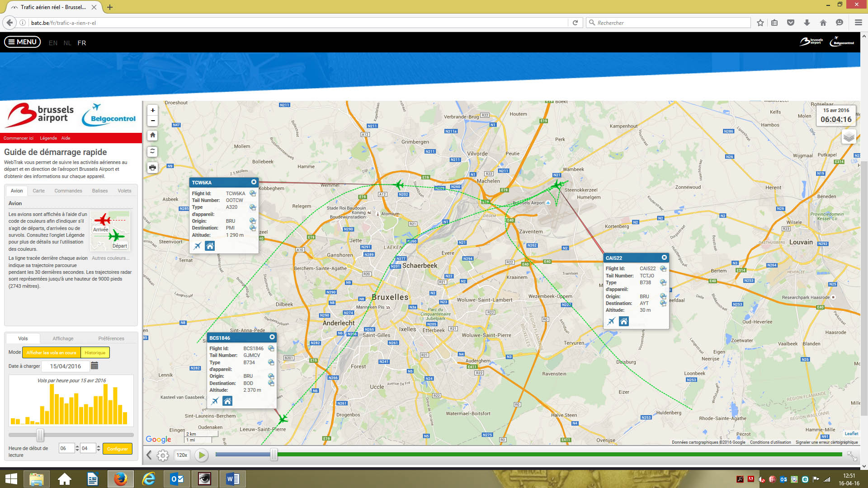
Task: Click Aide link in red bar
Action: (66, 138)
